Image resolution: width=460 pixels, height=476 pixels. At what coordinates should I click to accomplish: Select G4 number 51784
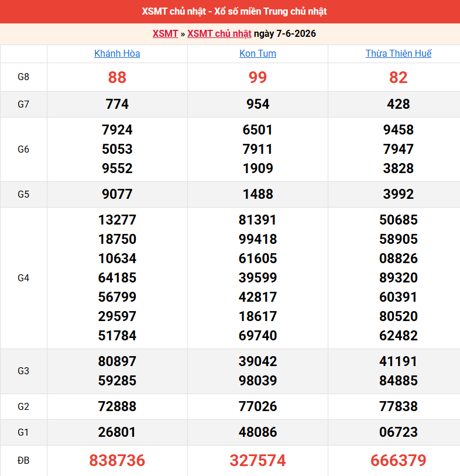pos(117,336)
